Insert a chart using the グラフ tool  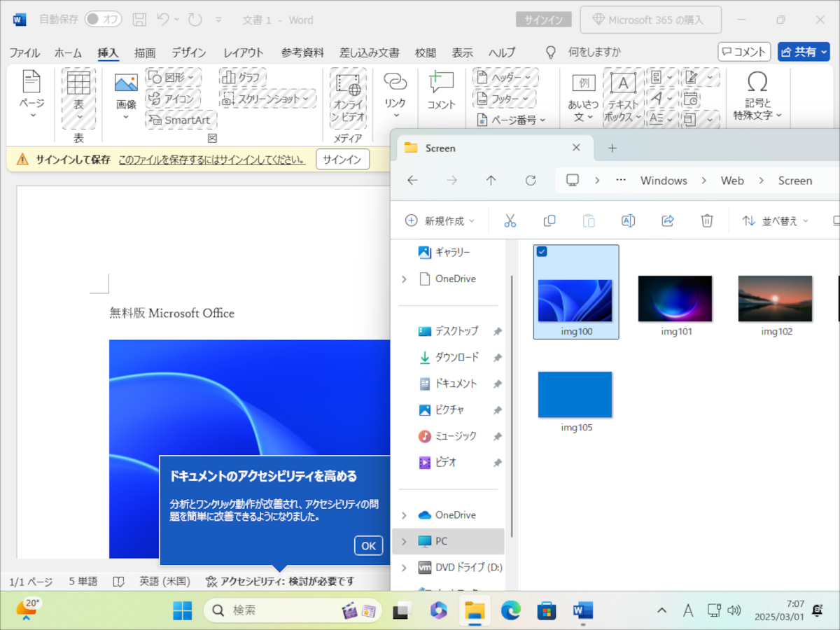(x=241, y=76)
